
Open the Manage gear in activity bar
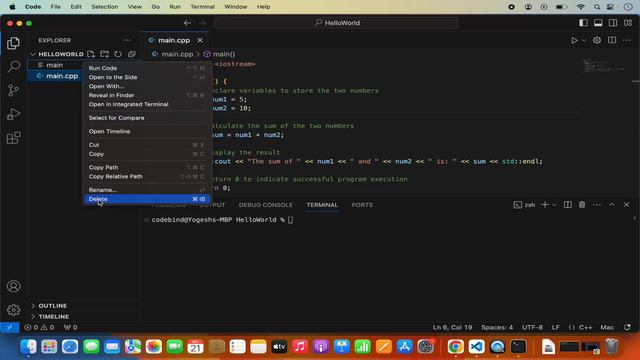tap(13, 310)
